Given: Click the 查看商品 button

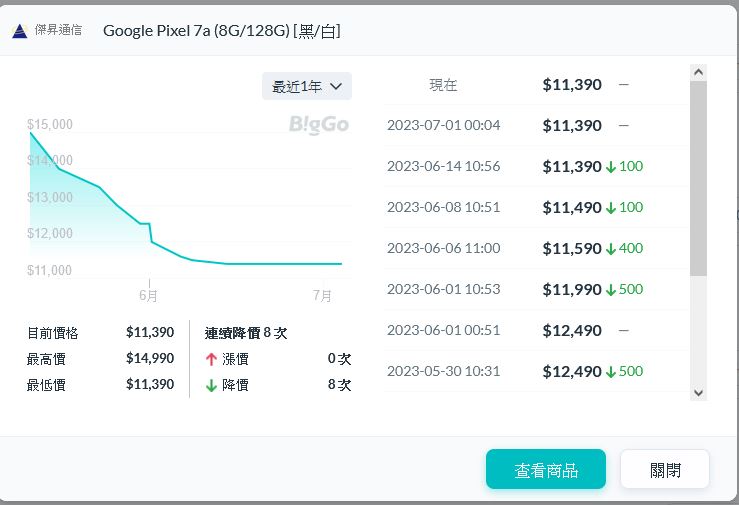Looking at the screenshot, I should coord(546,470).
